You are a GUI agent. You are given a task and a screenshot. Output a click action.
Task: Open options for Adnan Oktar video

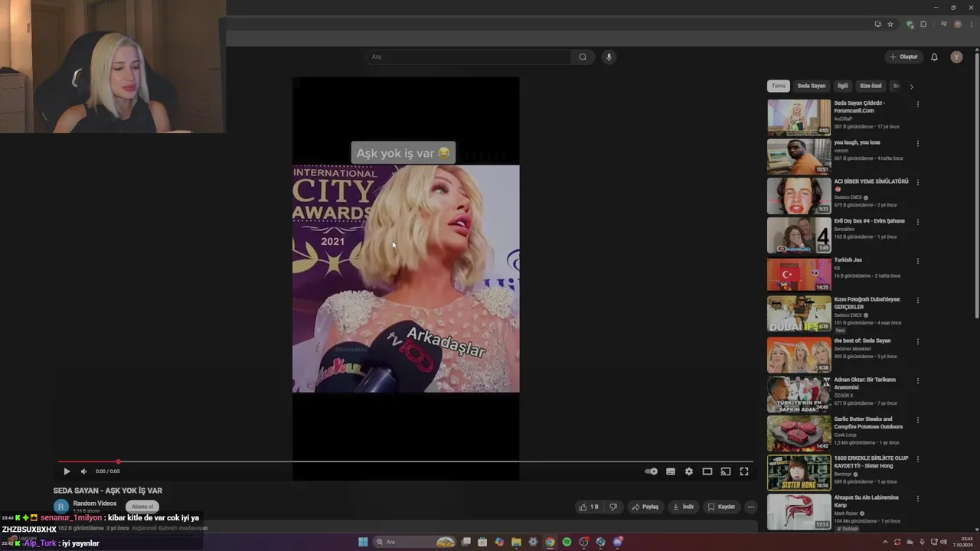click(x=917, y=380)
